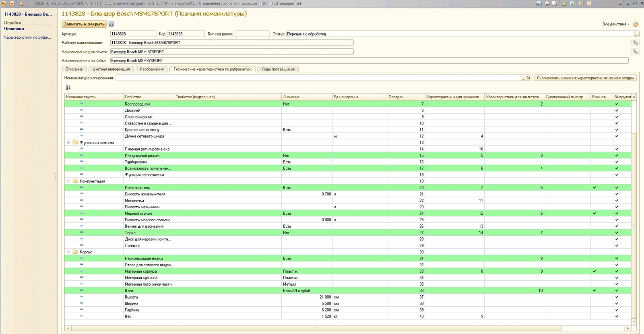Click the title bar save diskette icon
This screenshot has height=334, width=644.
(x=539, y=3)
